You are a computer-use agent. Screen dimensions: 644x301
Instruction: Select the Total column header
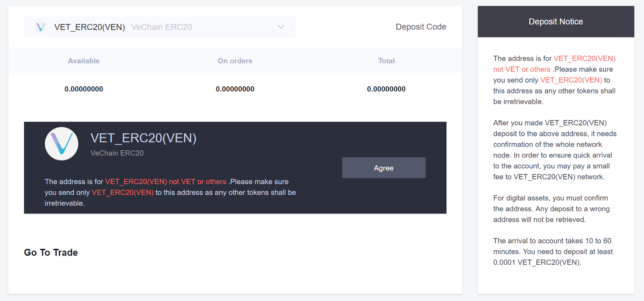pos(386,61)
